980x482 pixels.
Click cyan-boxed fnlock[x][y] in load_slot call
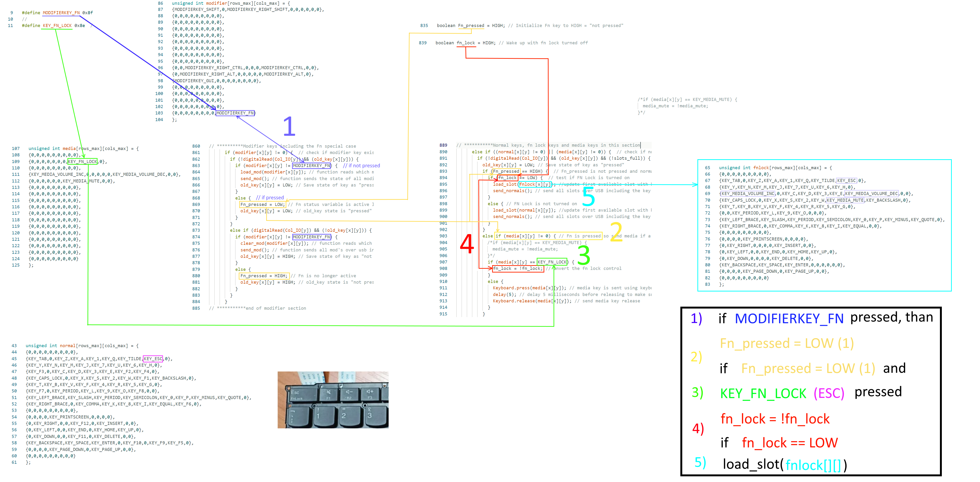(535, 184)
